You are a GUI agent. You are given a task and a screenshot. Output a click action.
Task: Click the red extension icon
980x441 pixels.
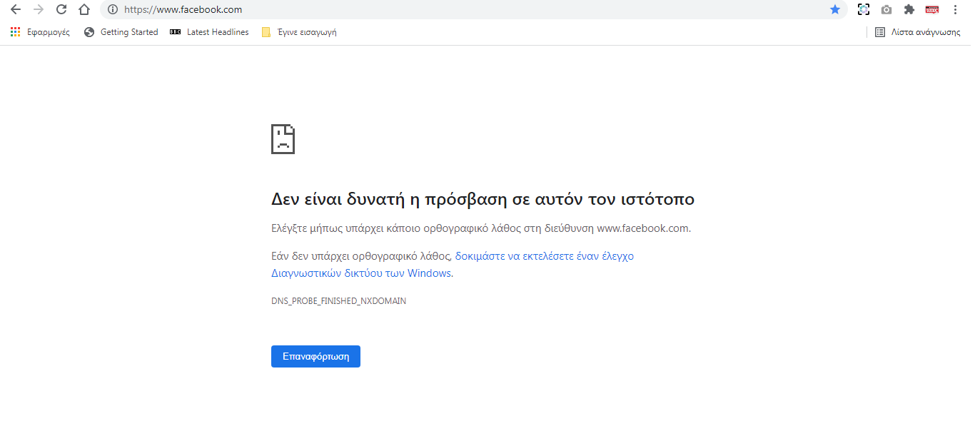click(x=931, y=10)
